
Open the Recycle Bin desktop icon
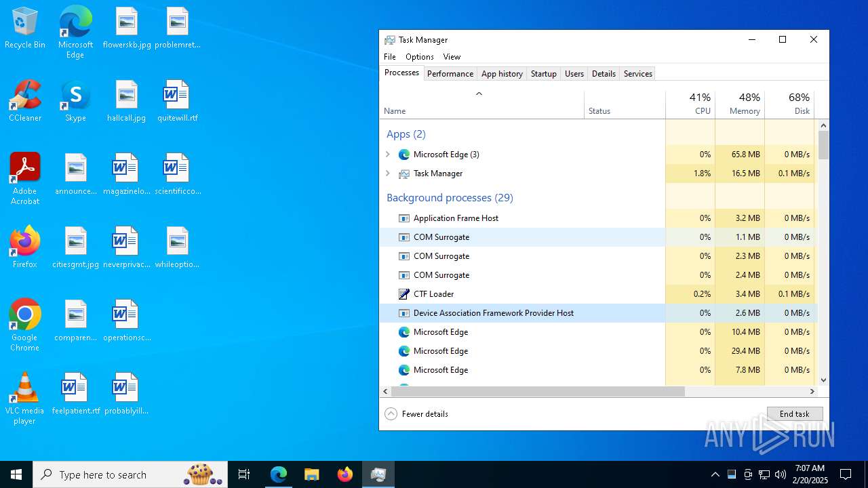tap(25, 28)
